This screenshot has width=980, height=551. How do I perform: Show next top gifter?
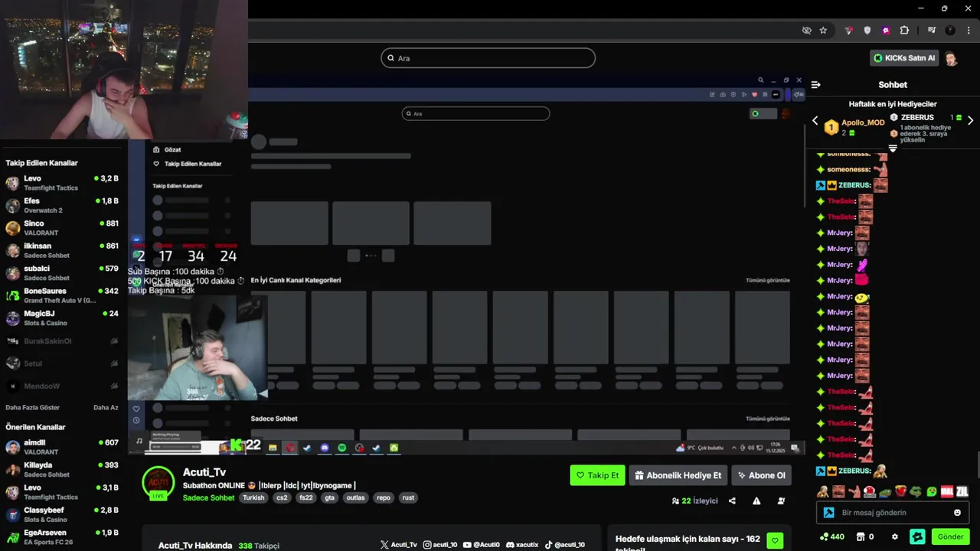[x=970, y=121]
